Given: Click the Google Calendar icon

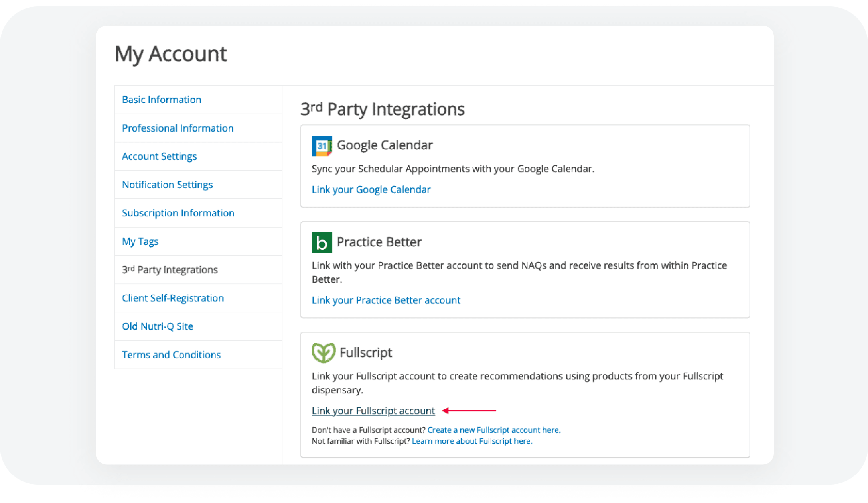Looking at the screenshot, I should click(322, 146).
